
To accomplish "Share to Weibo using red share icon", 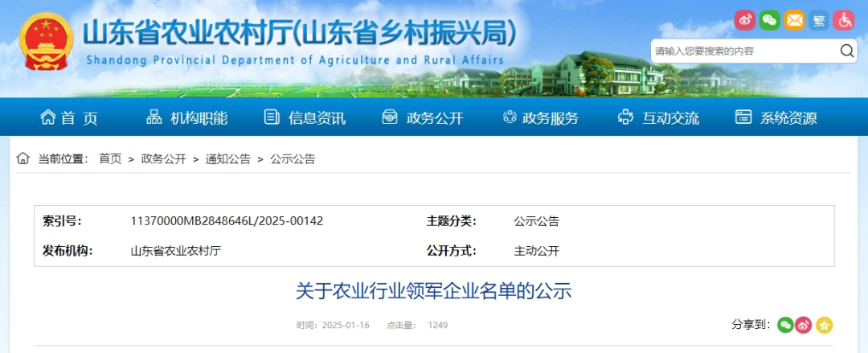I will coord(803,326).
